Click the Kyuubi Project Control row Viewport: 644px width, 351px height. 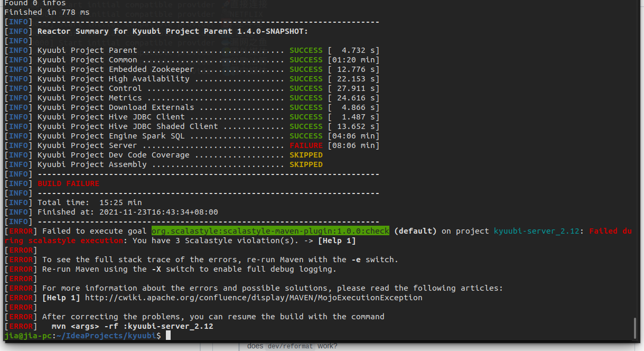[x=192, y=88]
